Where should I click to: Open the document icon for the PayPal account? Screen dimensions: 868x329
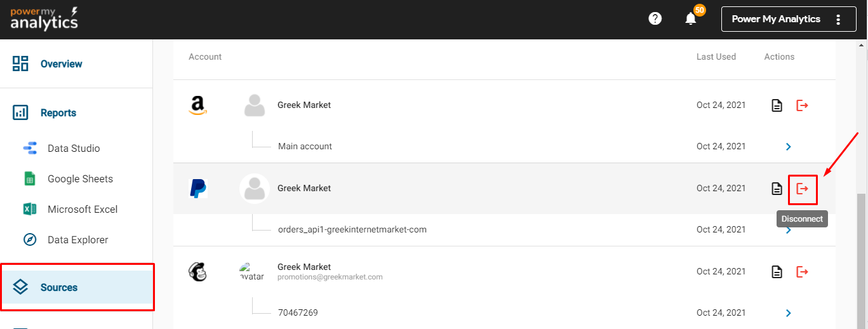click(777, 189)
